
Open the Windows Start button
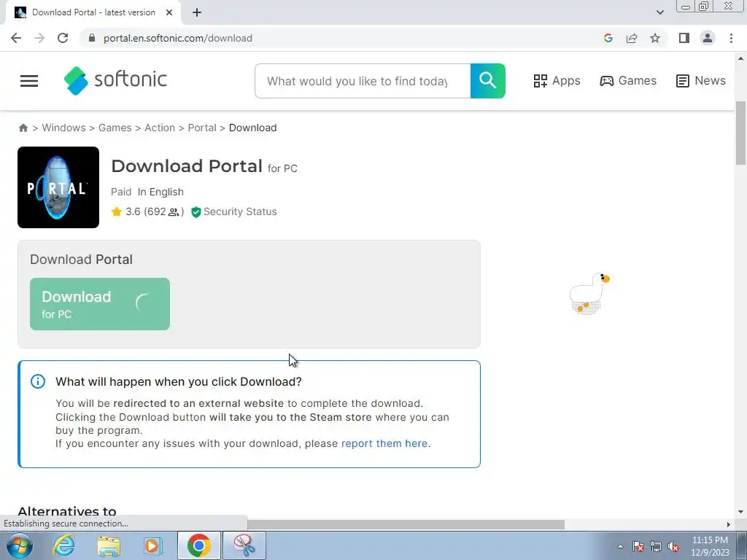[x=20, y=545]
